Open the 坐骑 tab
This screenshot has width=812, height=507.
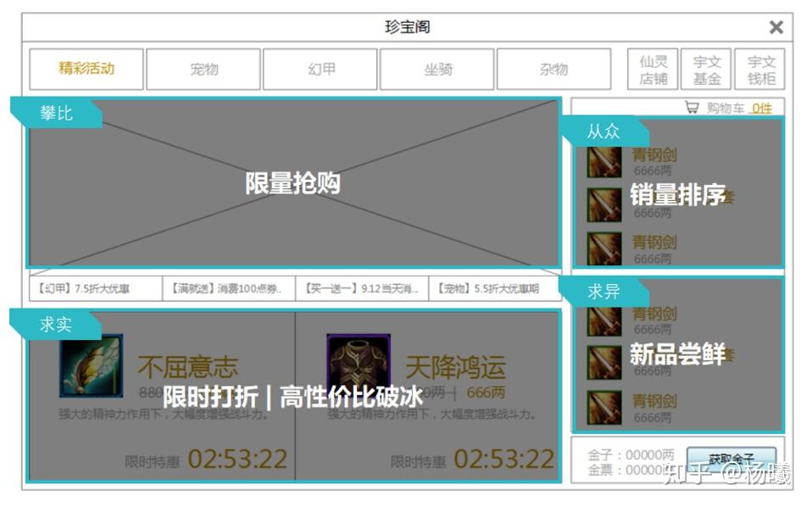click(x=437, y=70)
